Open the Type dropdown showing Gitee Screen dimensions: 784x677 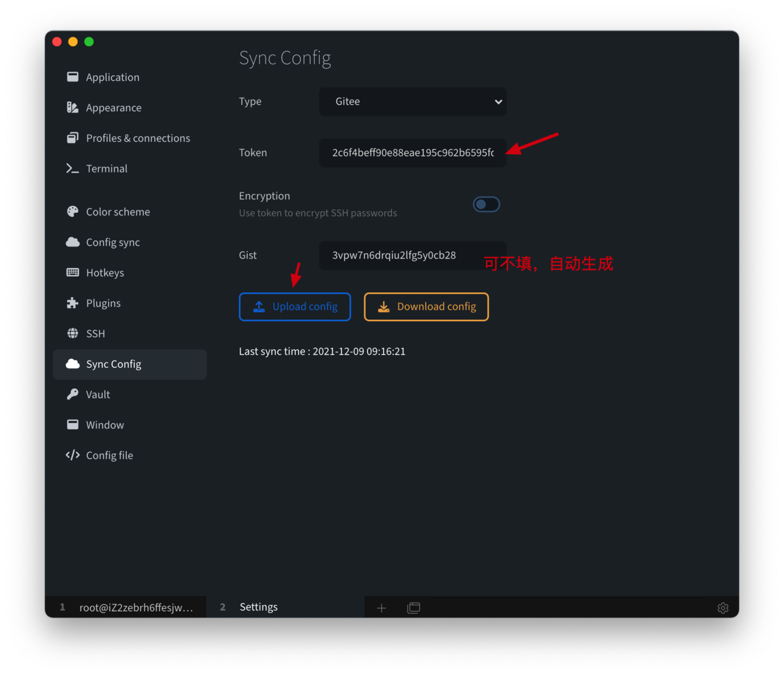coord(412,102)
